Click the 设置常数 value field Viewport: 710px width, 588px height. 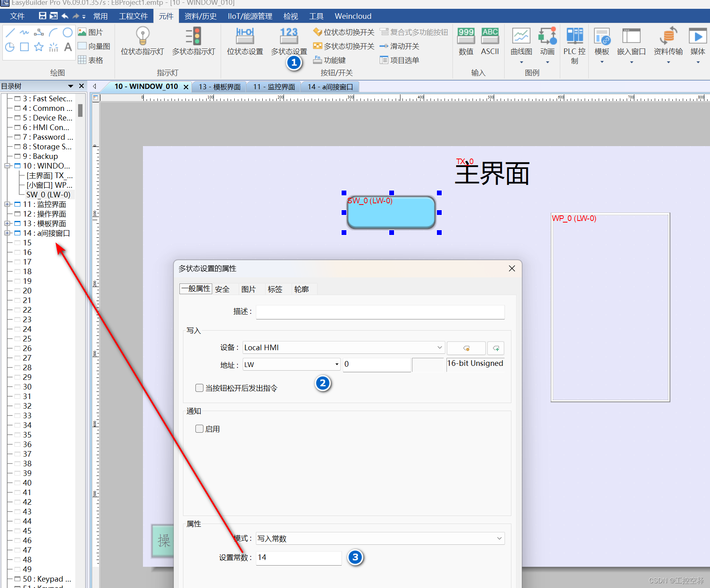[299, 558]
